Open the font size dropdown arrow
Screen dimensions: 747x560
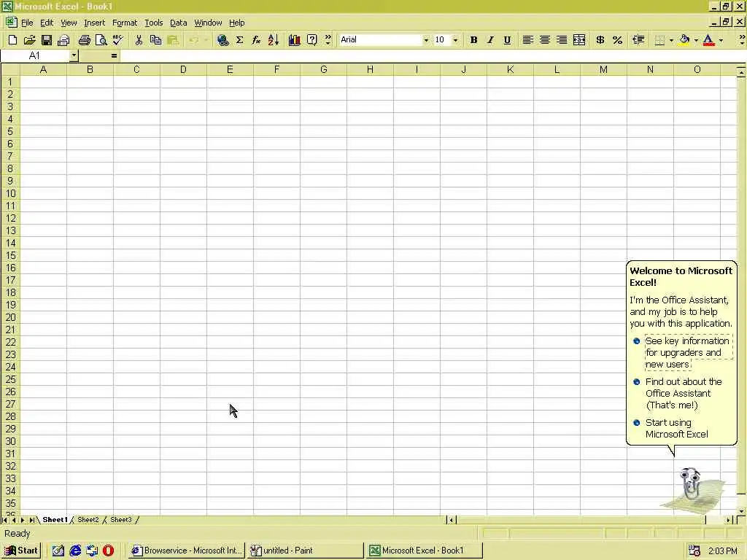coord(455,40)
